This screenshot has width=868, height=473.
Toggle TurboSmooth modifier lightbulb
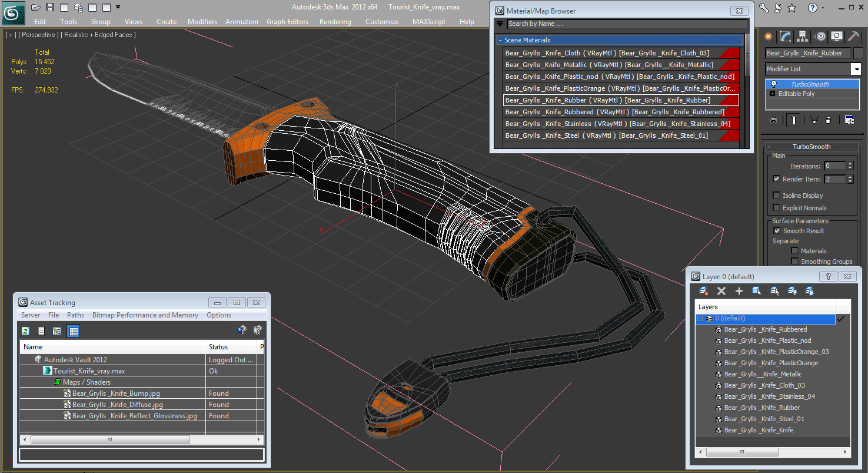tap(773, 84)
